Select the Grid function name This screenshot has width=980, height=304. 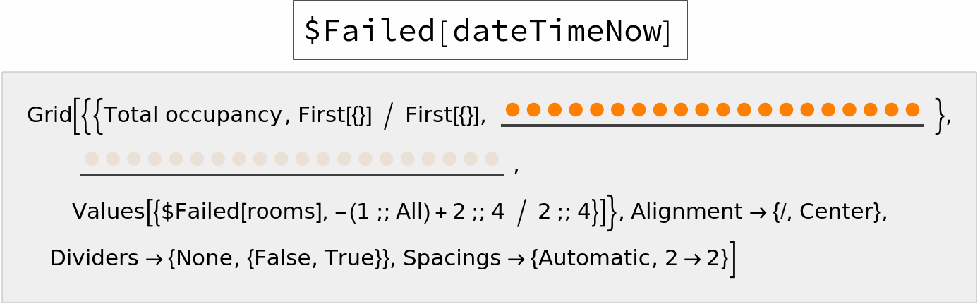(49, 115)
